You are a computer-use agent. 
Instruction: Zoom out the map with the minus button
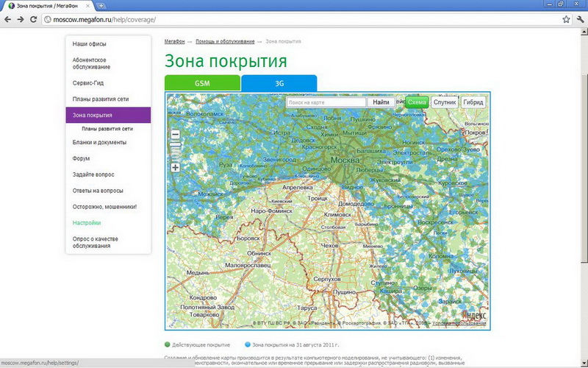[x=175, y=135]
